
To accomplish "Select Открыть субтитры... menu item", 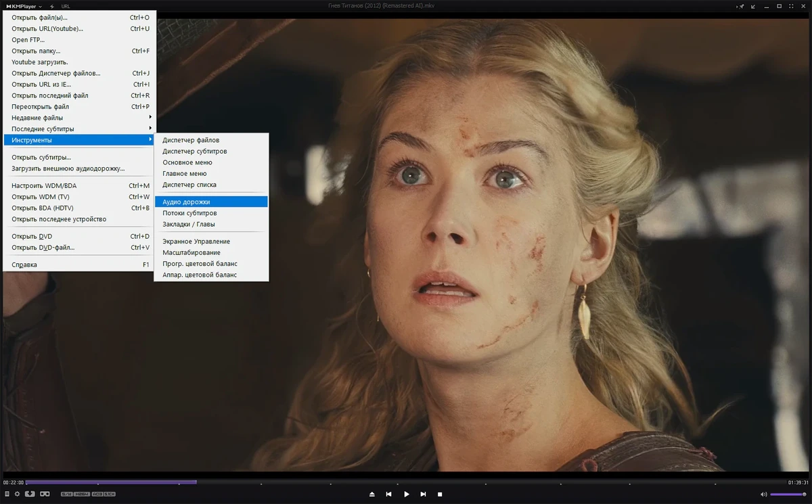I will [x=80, y=158].
